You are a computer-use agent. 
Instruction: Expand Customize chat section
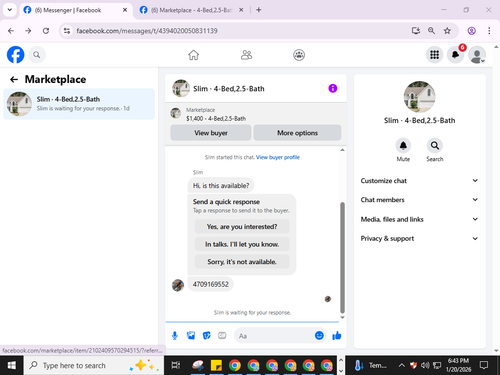(x=419, y=181)
